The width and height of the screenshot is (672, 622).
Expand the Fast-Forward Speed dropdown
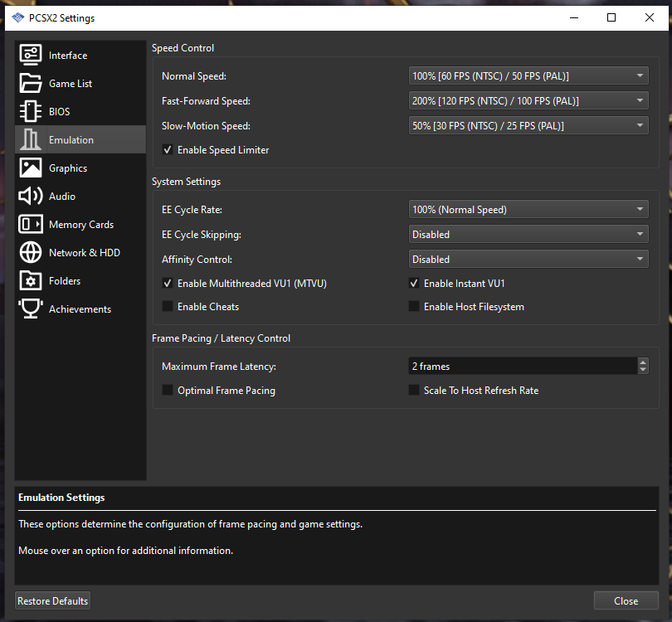point(528,101)
